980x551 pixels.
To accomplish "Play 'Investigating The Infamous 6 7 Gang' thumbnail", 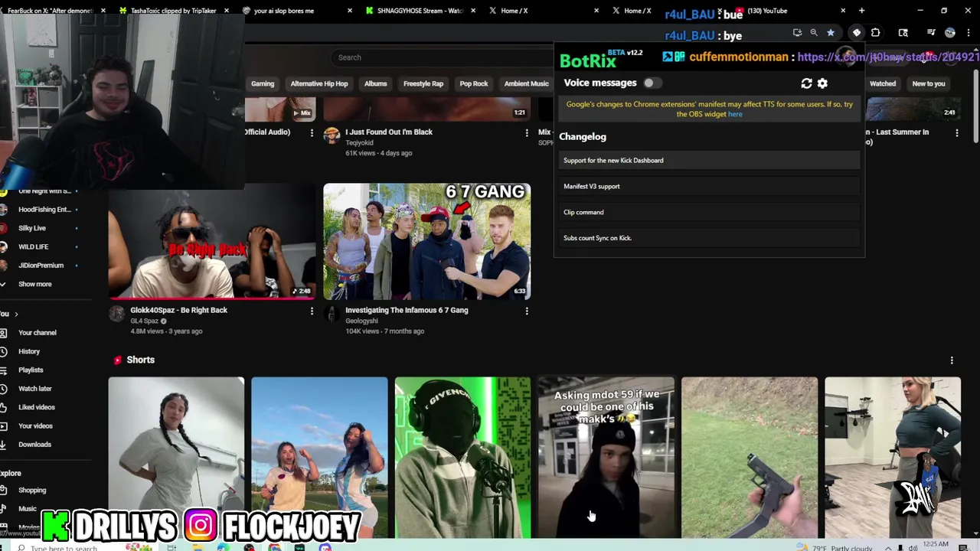I will tap(426, 241).
